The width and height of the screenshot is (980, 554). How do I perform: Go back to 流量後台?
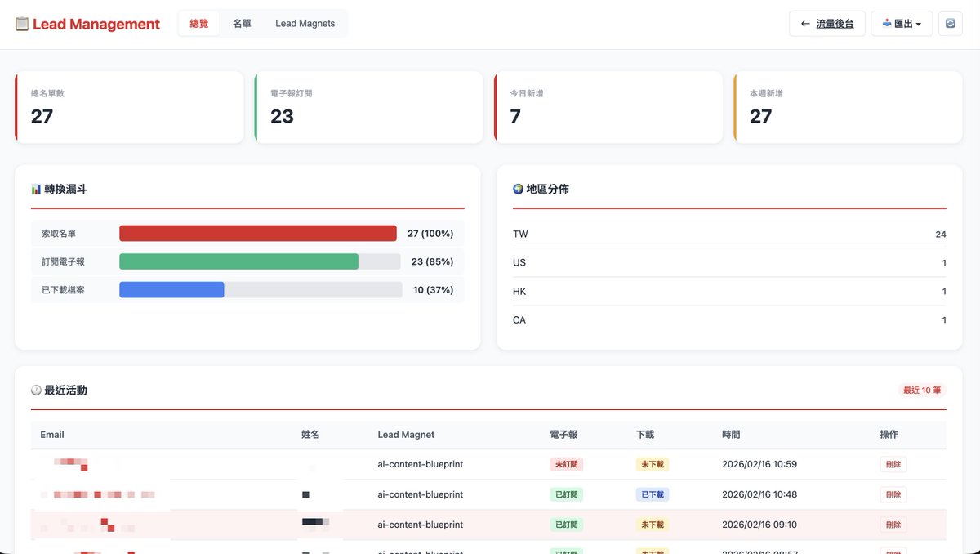pos(827,24)
